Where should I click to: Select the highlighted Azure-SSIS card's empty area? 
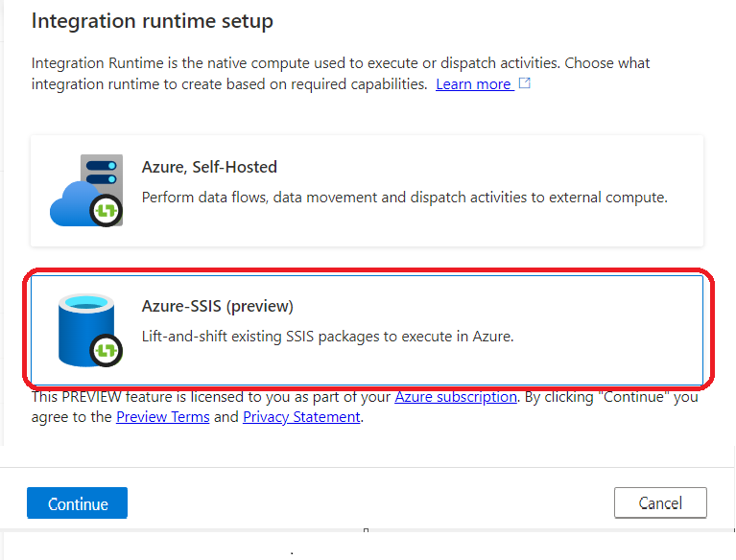tap(422, 366)
